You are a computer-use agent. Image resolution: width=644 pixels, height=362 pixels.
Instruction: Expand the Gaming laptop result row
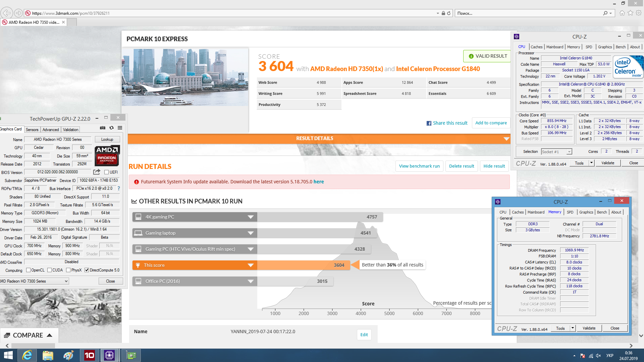pyautogui.click(x=251, y=233)
